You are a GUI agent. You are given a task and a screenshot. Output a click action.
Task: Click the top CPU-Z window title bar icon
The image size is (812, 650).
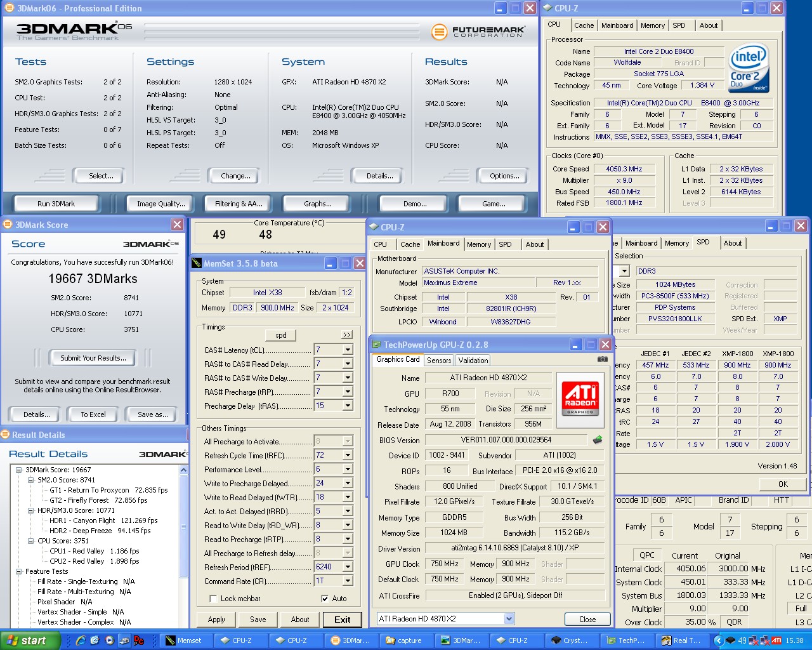547,8
